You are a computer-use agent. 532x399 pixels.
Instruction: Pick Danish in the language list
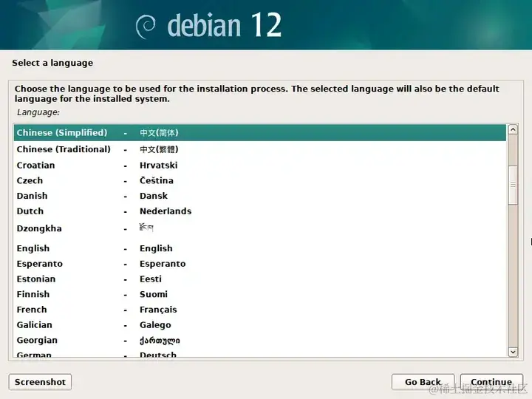click(260, 196)
